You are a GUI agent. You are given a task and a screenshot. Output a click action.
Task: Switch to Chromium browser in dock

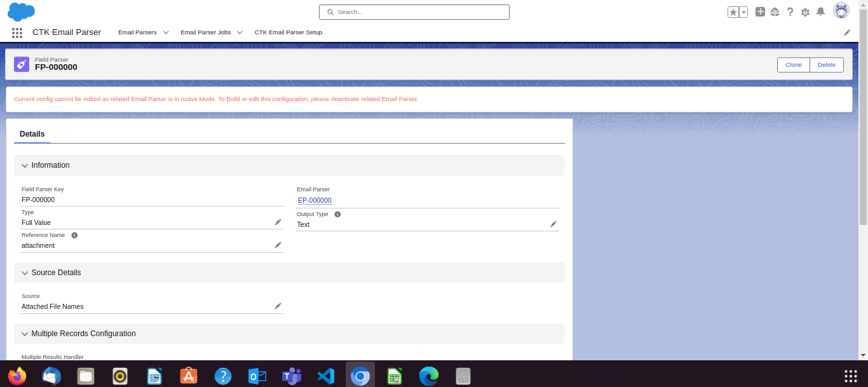pyautogui.click(x=360, y=376)
